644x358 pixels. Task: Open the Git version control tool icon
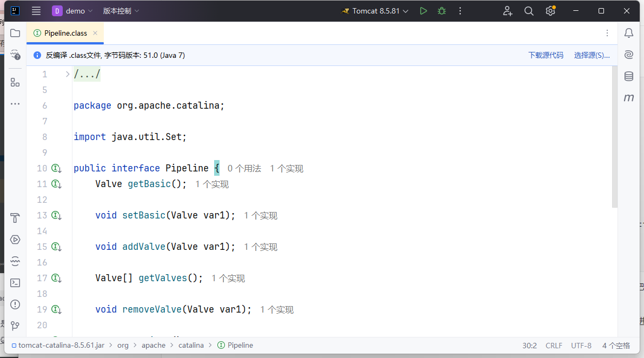coord(15,326)
